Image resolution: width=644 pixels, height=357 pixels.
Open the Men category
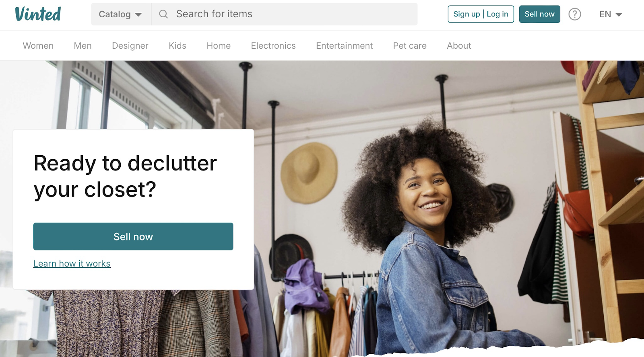click(83, 46)
